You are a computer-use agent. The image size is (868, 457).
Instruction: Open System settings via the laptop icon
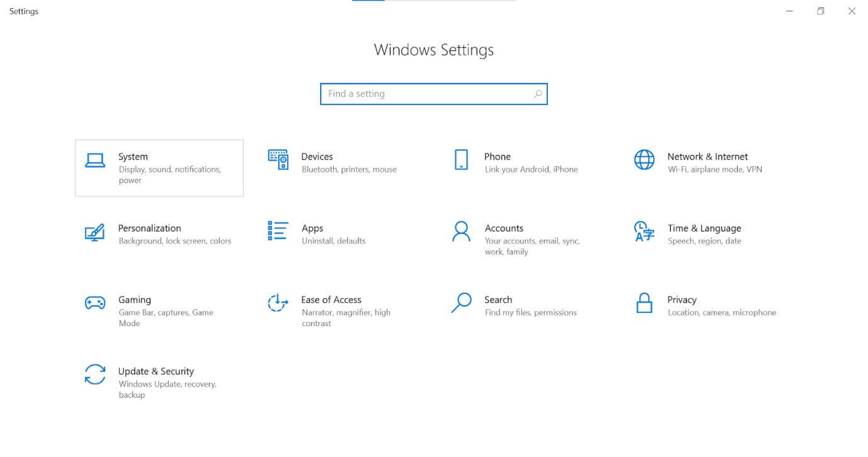(95, 161)
